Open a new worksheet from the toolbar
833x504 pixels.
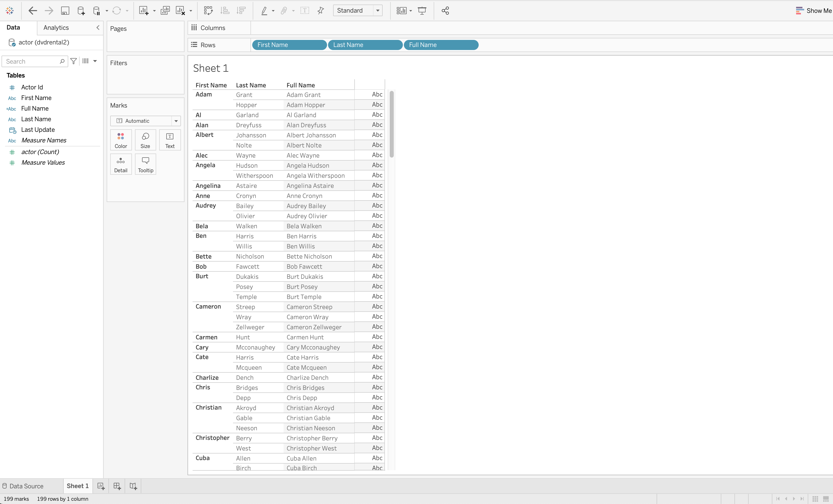tap(144, 10)
